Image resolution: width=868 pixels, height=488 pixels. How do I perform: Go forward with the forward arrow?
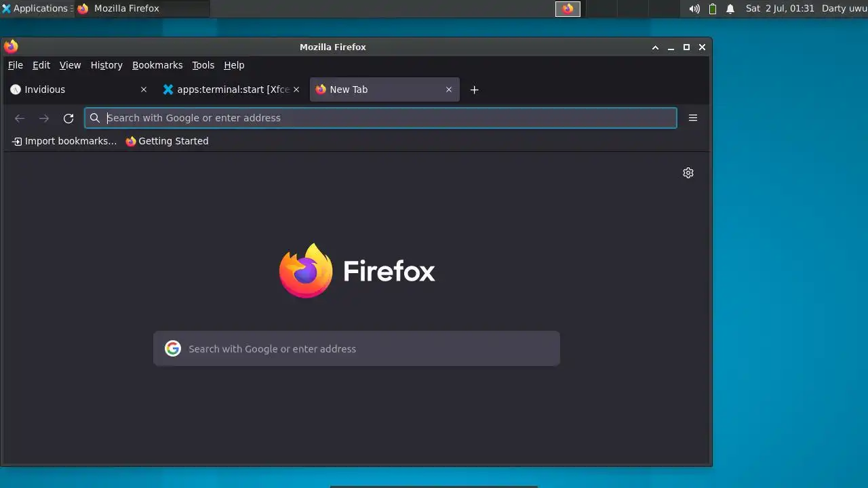click(44, 118)
